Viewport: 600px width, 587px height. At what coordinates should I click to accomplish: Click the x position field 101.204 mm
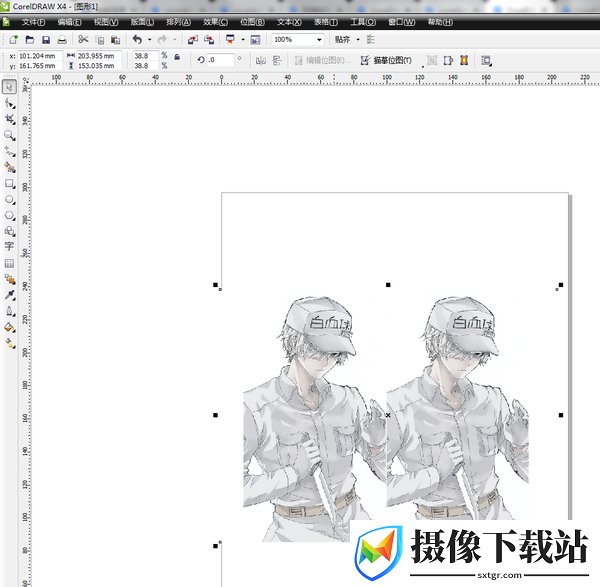[40, 56]
